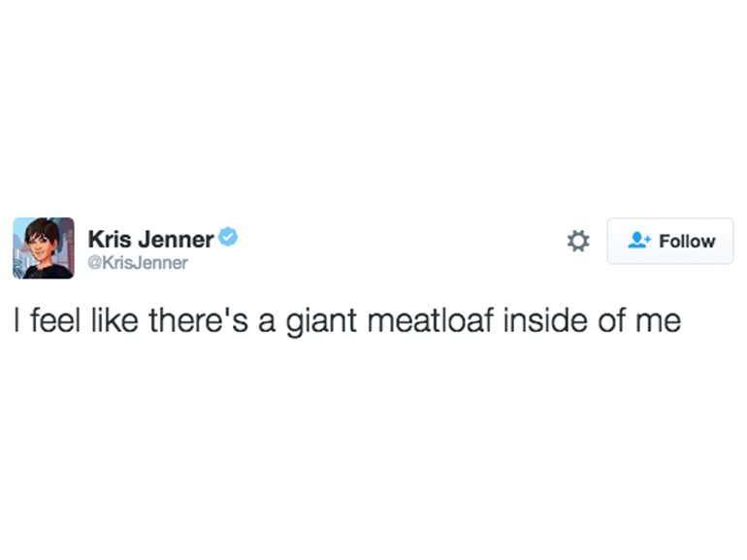Follow Kris Jenner
This screenshot has width=747, height=560.
coord(670,241)
